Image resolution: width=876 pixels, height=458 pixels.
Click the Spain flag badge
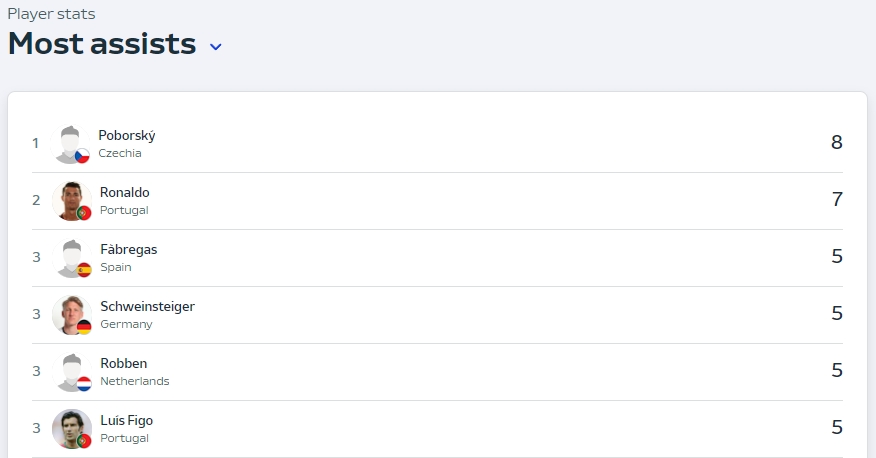coord(84,270)
